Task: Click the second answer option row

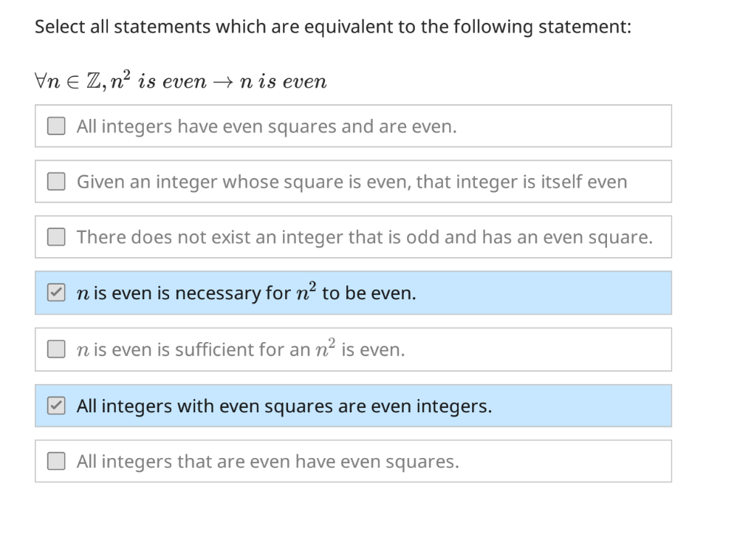Action: coord(353,181)
